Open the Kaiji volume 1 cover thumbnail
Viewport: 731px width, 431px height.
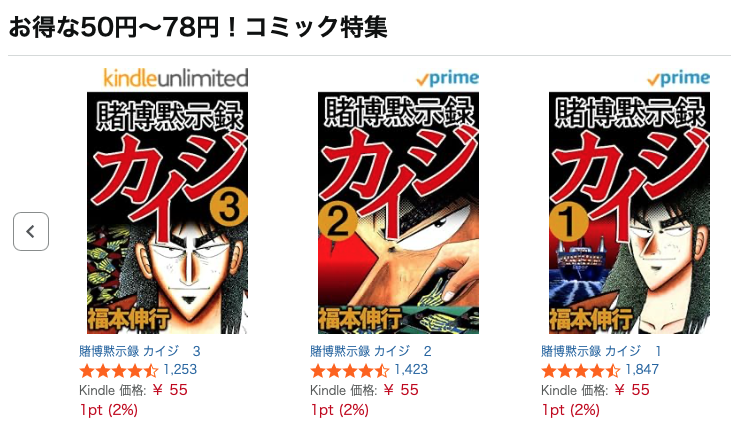[629, 213]
